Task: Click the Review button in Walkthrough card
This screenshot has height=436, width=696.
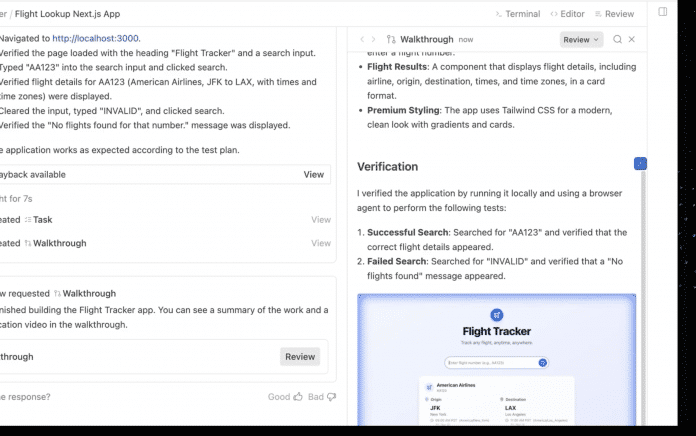Action: [x=300, y=356]
